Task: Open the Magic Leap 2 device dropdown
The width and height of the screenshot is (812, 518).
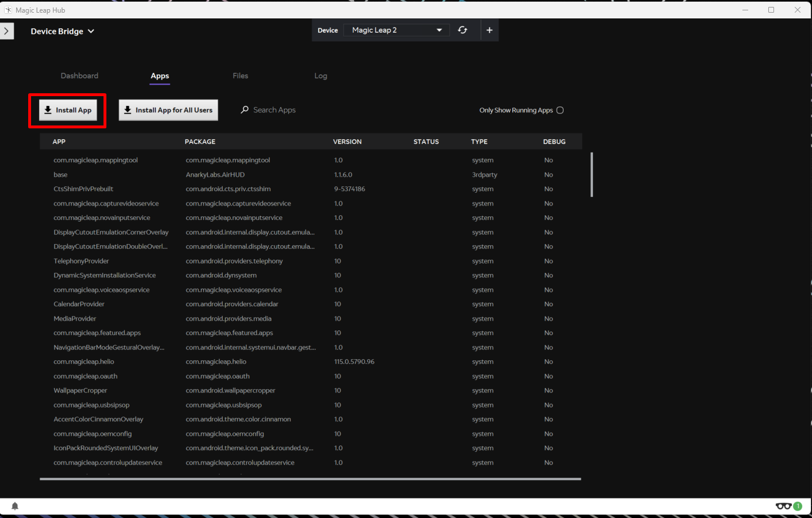Action: (x=396, y=30)
